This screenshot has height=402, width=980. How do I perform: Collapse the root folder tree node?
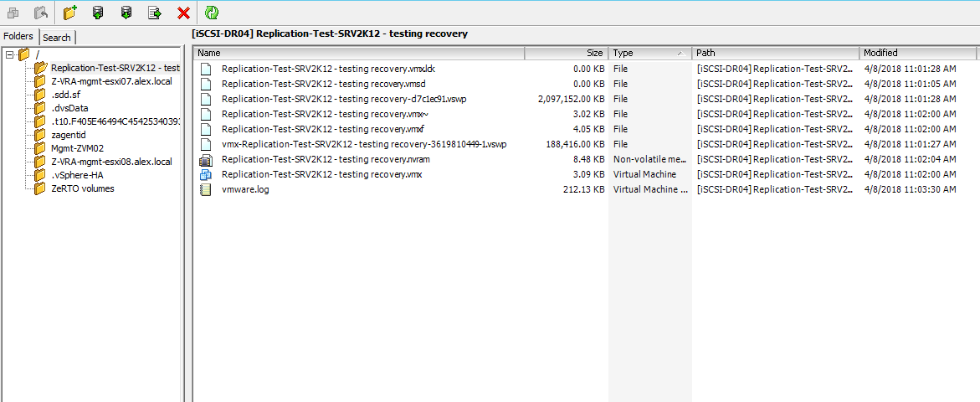9,54
